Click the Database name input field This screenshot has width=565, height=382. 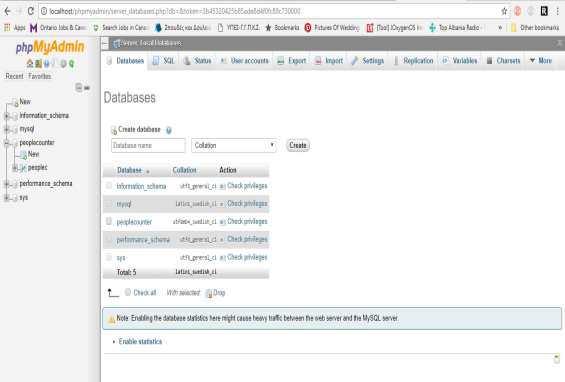pos(148,146)
